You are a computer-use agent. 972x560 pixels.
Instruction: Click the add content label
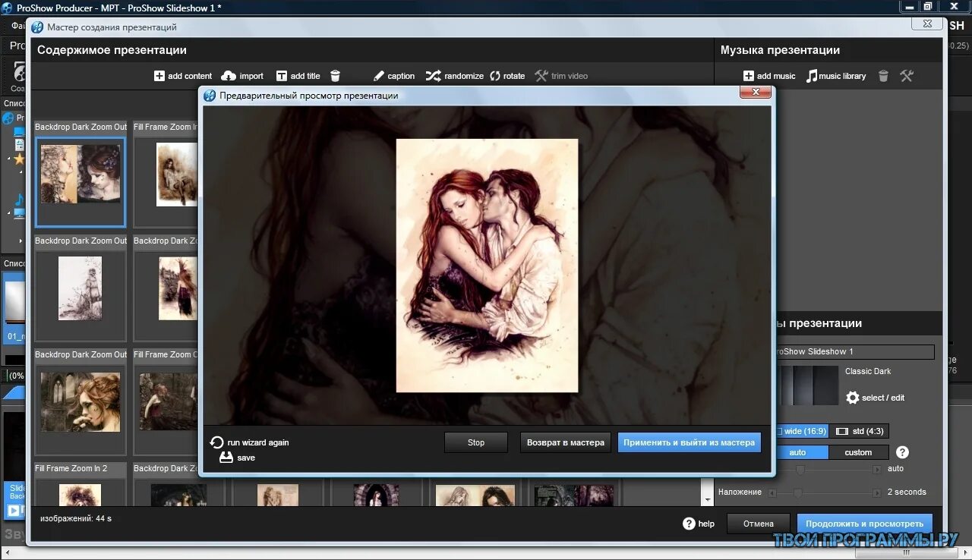[190, 76]
